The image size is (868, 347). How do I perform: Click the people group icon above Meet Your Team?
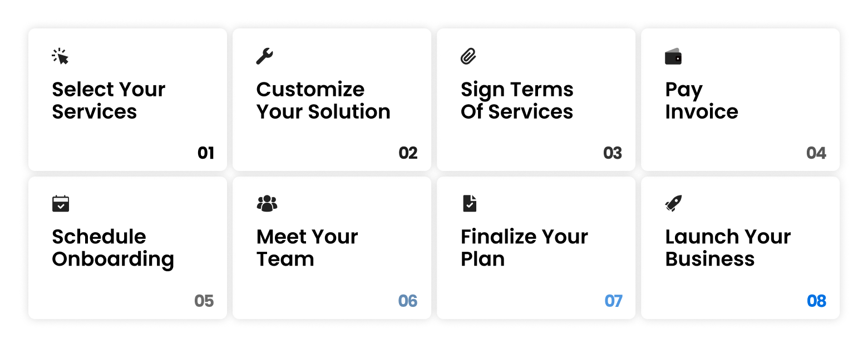[267, 203]
